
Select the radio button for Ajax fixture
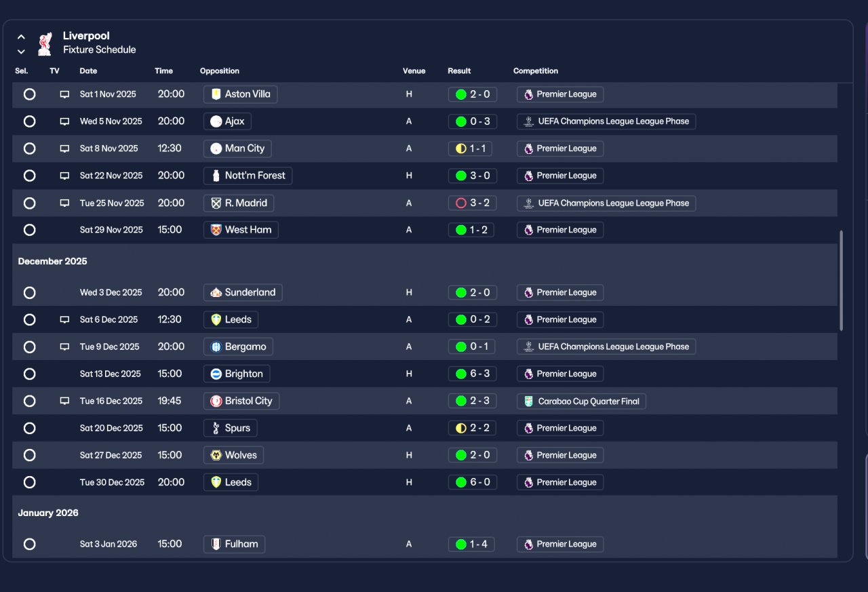pyautogui.click(x=29, y=121)
